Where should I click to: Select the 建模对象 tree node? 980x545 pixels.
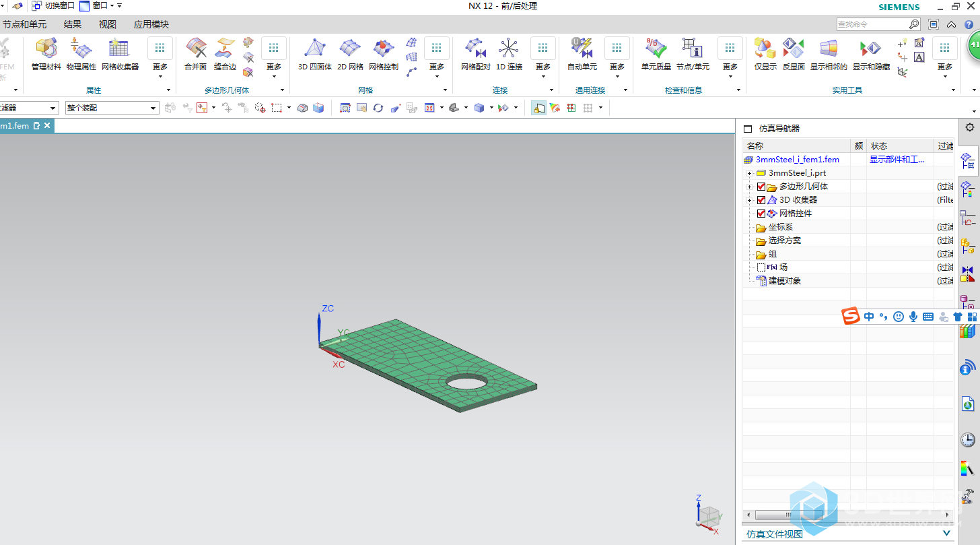click(785, 281)
